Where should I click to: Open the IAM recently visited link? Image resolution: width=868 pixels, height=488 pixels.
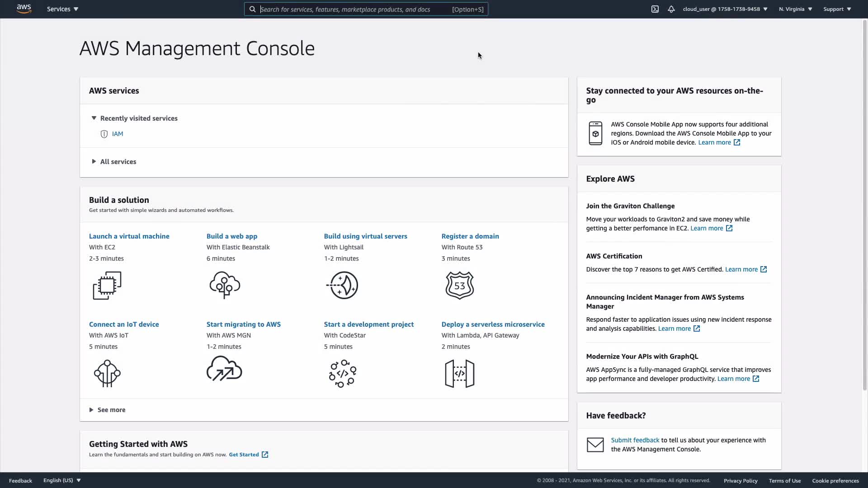pyautogui.click(x=118, y=134)
